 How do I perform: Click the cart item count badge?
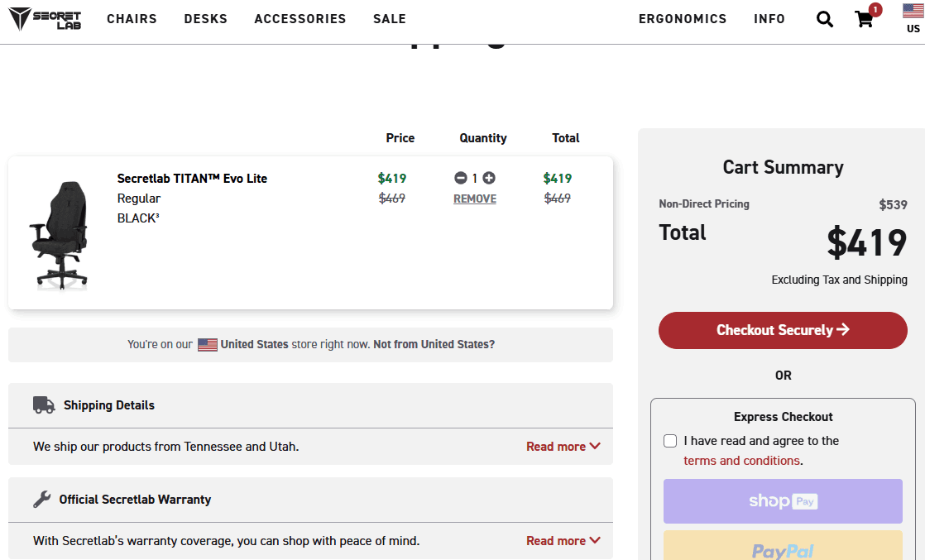coord(875,9)
